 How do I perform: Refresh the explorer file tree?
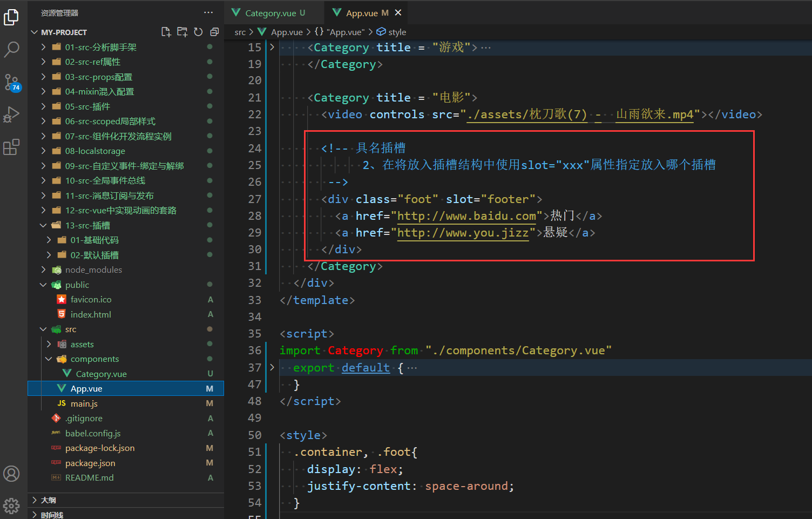pyautogui.click(x=198, y=32)
